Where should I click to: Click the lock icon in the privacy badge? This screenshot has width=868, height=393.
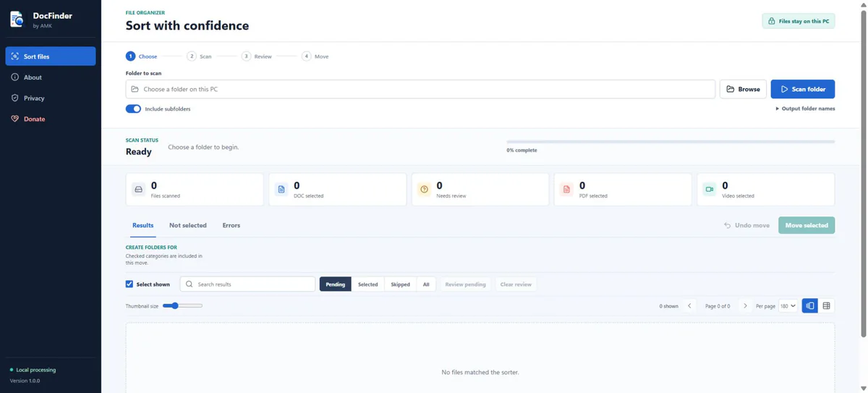[x=771, y=21]
